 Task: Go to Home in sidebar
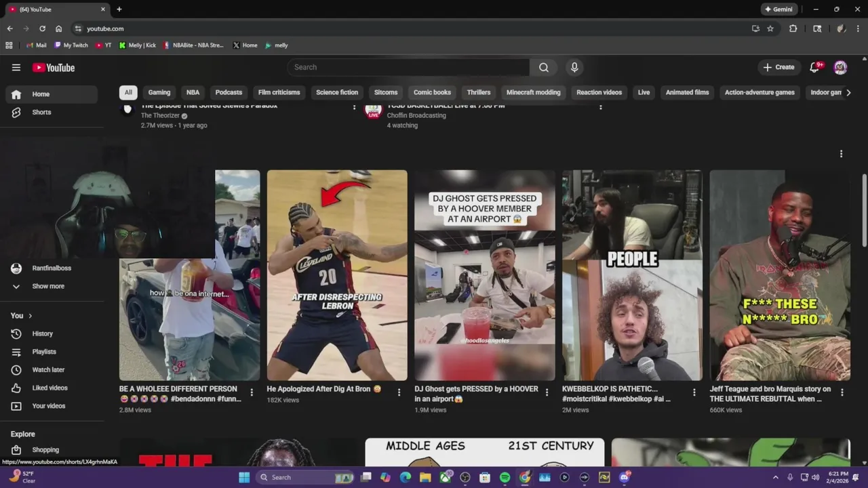(52, 94)
